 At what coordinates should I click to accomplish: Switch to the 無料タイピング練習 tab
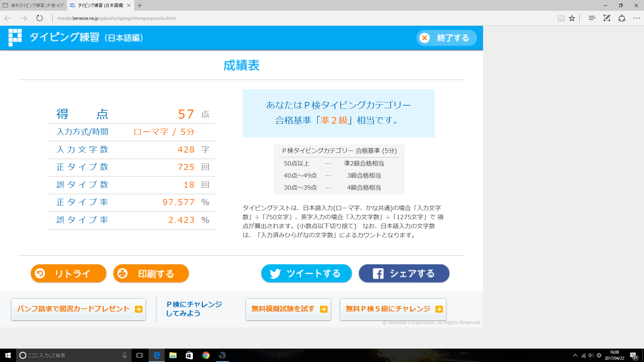click(34, 5)
